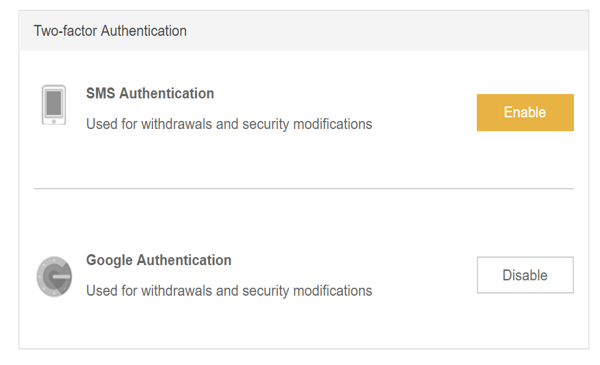Turn on SMS two-factor via Enable

tap(525, 112)
